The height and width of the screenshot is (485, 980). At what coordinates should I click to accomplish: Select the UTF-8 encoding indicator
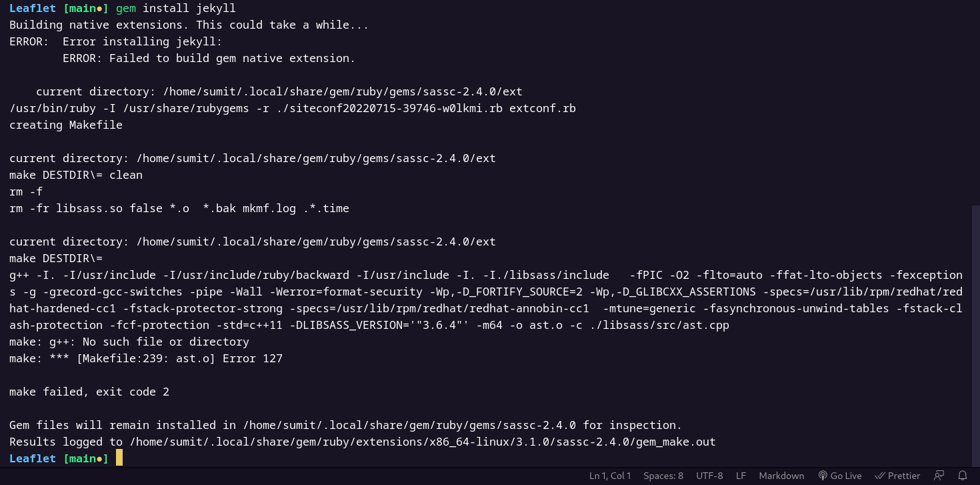coord(709,476)
